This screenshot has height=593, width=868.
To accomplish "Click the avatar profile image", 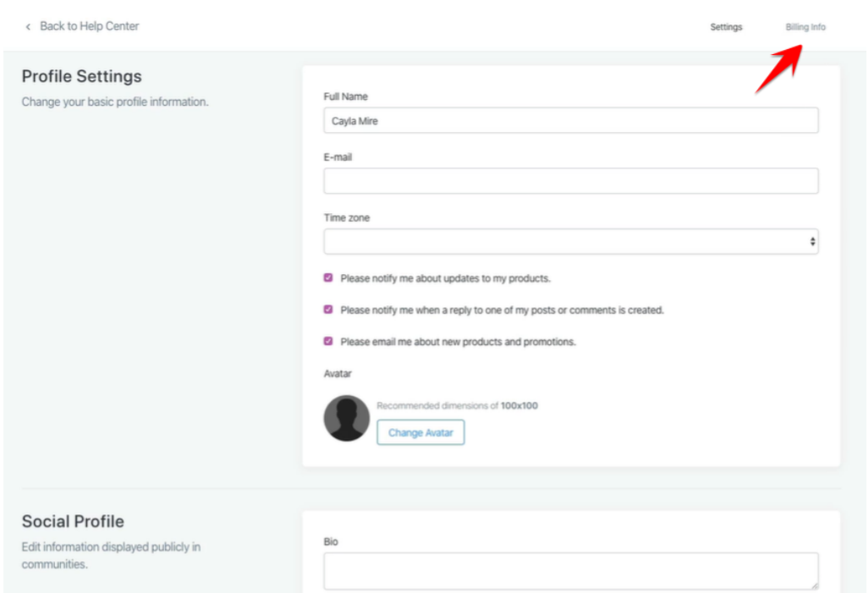I will coord(347,418).
